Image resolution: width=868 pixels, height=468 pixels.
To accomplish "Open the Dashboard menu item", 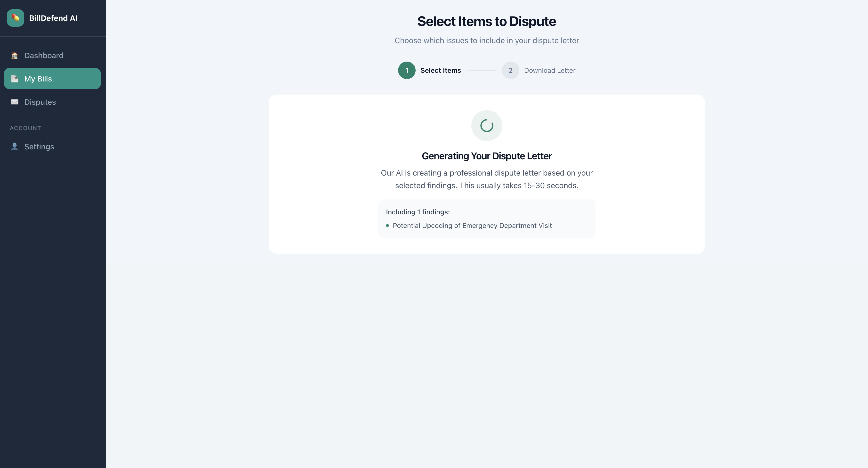I will pos(44,55).
